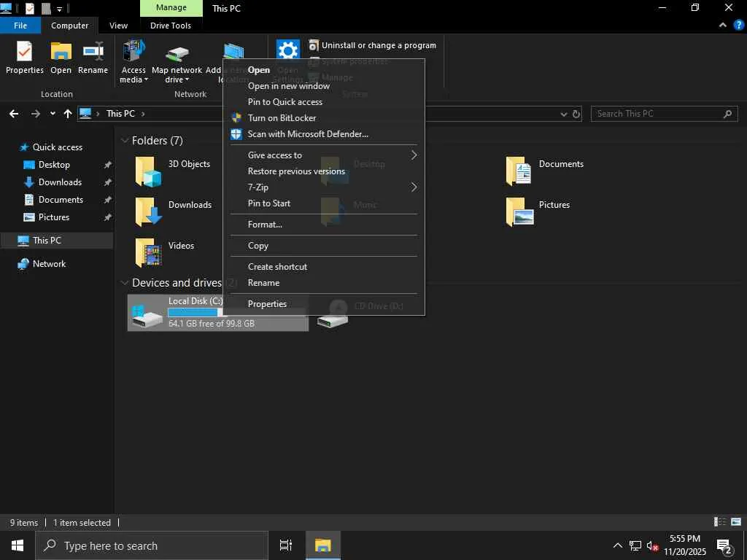Go back with the back arrow
The image size is (747, 560).
coord(14,114)
